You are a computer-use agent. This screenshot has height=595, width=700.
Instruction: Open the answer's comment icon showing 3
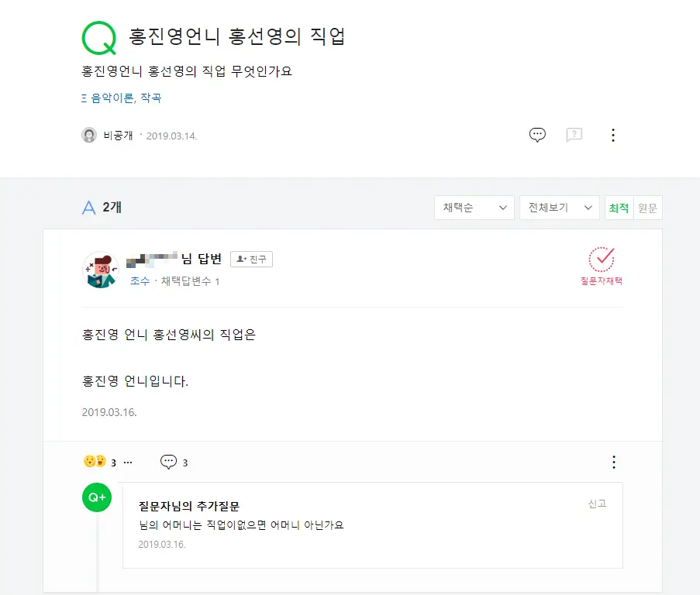(169, 462)
